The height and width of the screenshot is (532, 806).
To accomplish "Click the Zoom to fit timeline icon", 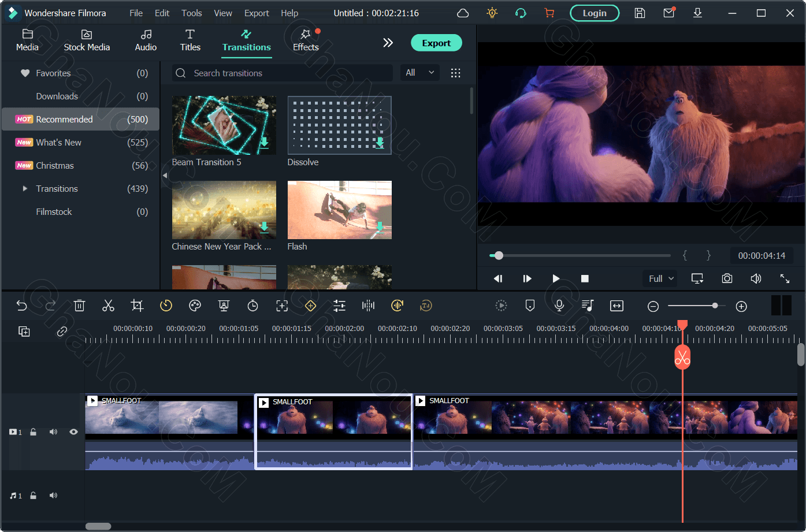I will coord(616,306).
